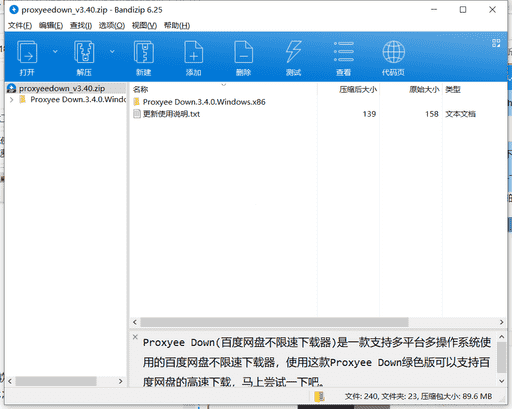Select proxyeedown_v3.40.zip in the tree
The width and height of the screenshot is (512, 409).
[x=62, y=88]
